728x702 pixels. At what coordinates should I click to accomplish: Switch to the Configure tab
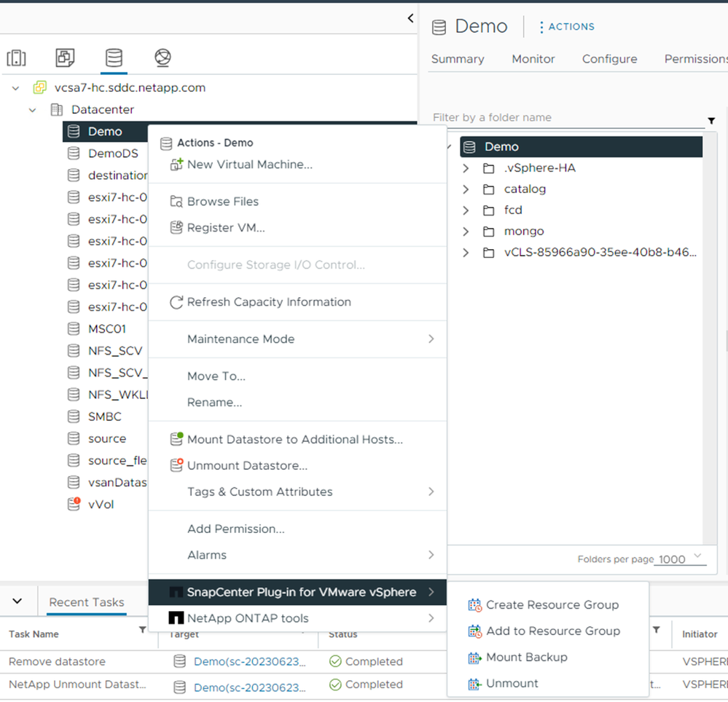click(609, 59)
